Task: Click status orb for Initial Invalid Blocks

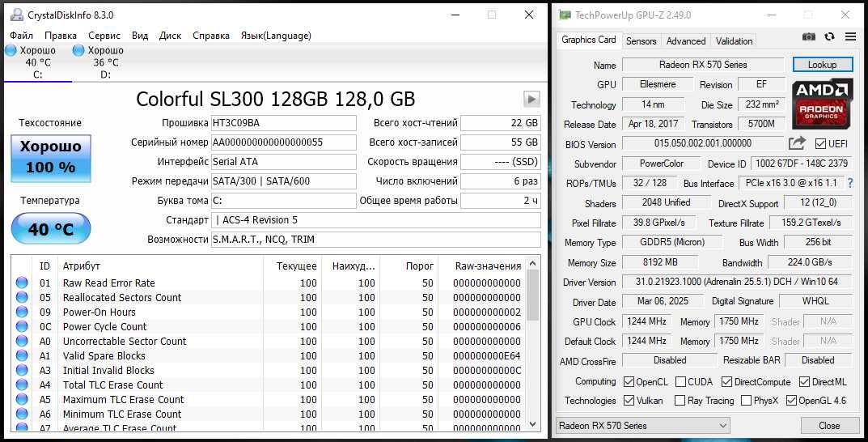Action: 22,370
